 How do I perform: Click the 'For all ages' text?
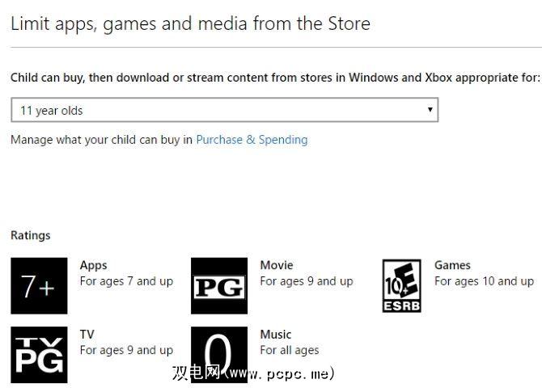[x=290, y=350]
